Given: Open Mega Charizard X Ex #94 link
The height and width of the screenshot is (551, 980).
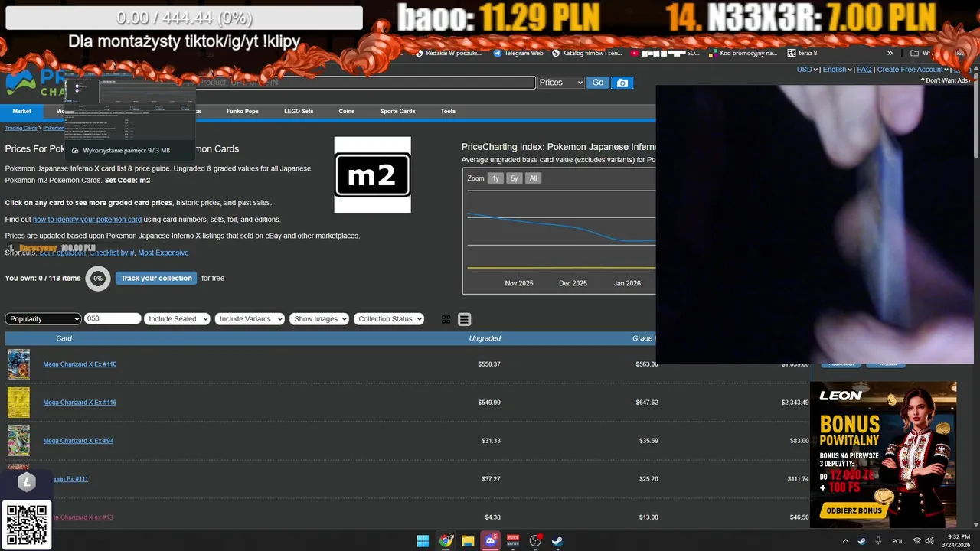Looking at the screenshot, I should pos(78,441).
